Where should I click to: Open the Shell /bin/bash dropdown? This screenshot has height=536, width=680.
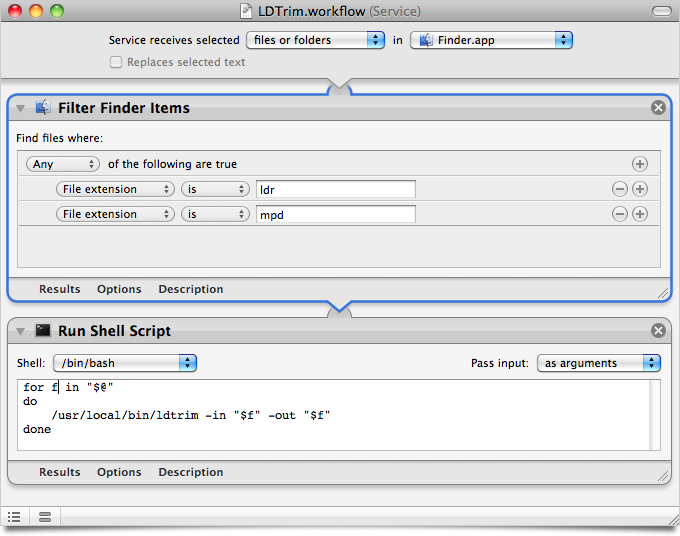click(x=125, y=363)
